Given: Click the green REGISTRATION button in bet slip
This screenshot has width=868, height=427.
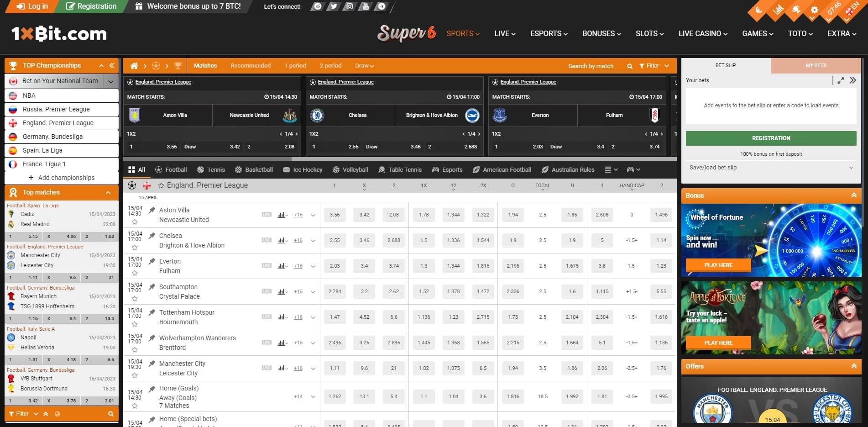Looking at the screenshot, I should point(771,138).
